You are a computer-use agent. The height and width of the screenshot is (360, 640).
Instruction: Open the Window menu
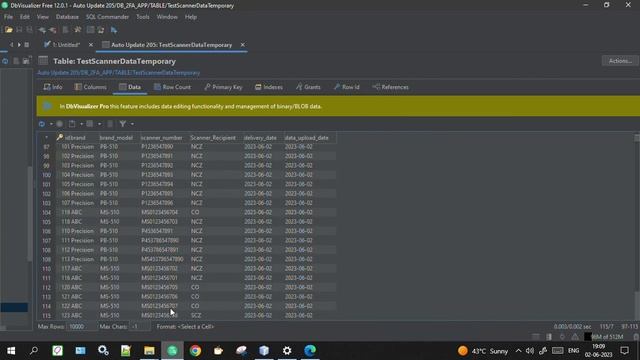167,17
